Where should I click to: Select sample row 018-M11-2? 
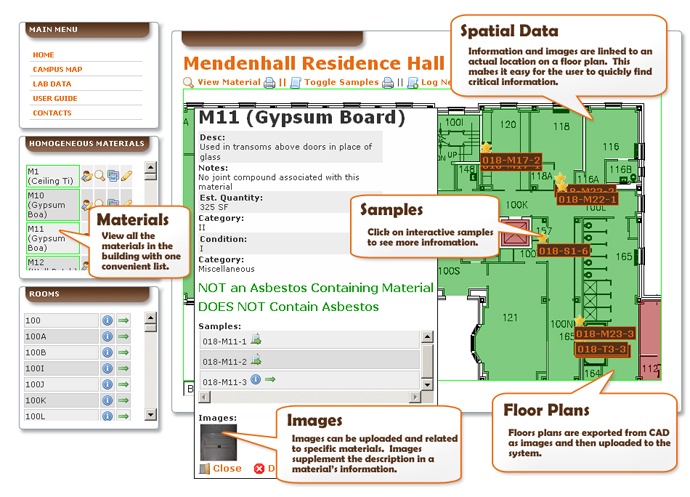(x=309, y=361)
